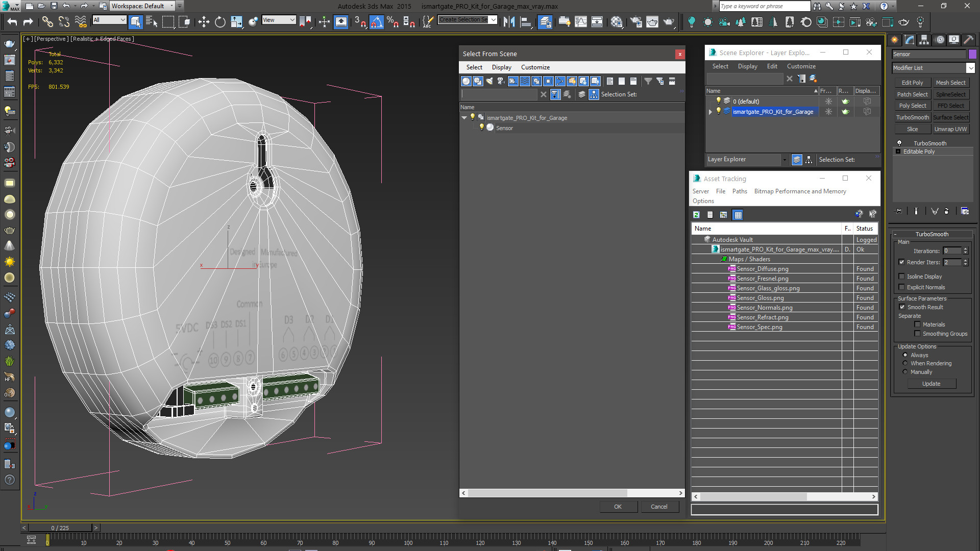Click the FFD Select modifier button

[x=950, y=106]
